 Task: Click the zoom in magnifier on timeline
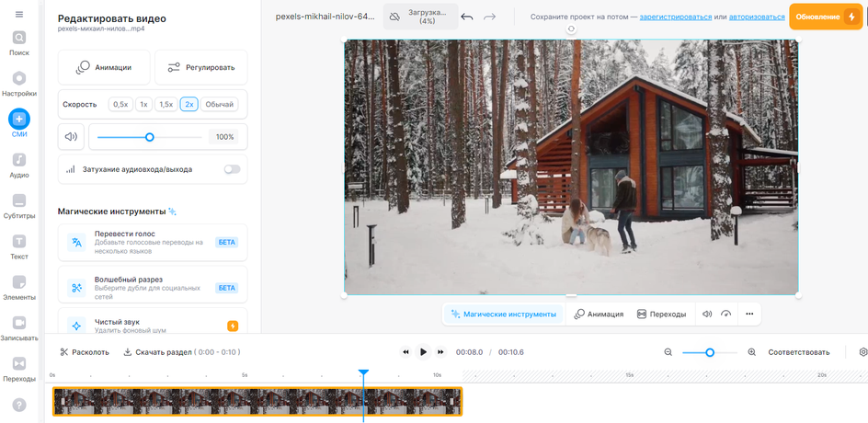point(751,352)
